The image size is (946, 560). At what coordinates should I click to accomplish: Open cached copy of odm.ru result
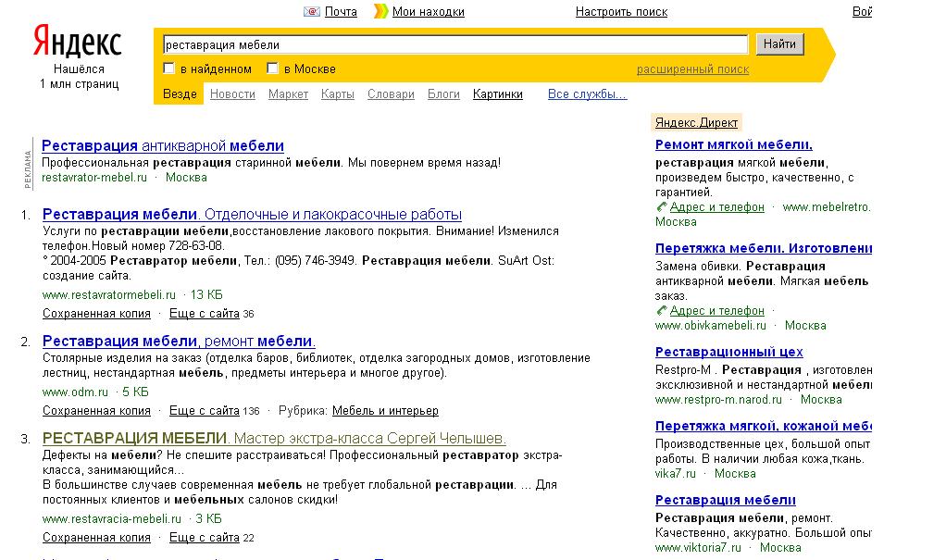[x=96, y=411]
